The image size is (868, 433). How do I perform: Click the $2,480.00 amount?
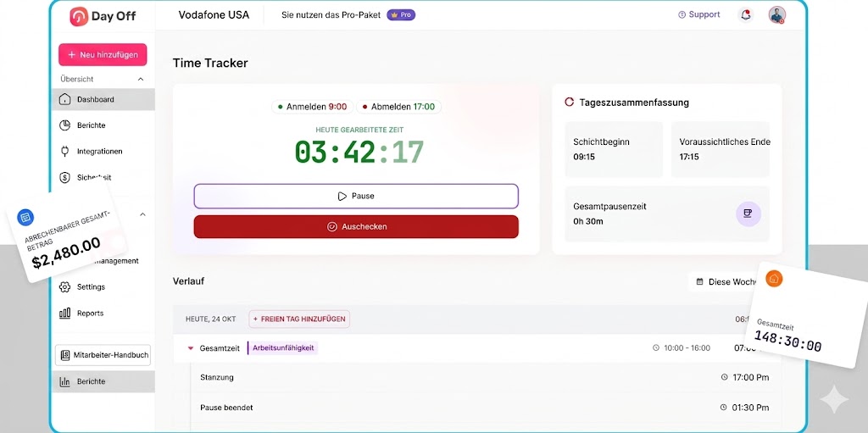click(66, 253)
